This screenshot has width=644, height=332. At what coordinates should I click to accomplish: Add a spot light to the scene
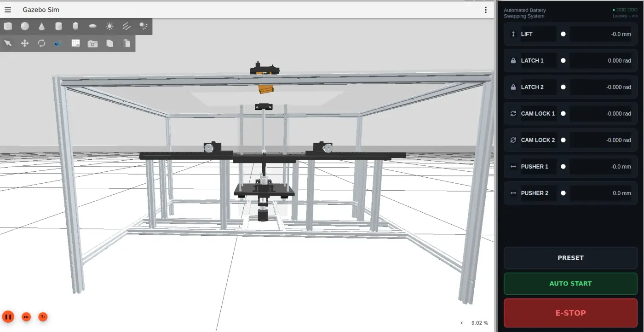[x=143, y=26]
